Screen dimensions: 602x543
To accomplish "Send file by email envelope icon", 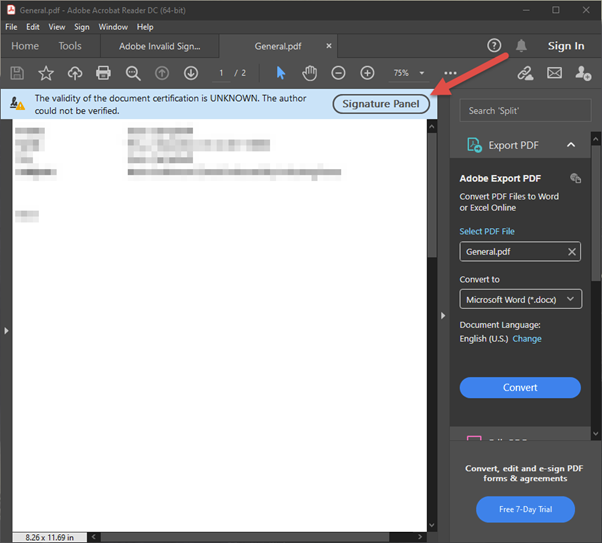I will (x=554, y=73).
